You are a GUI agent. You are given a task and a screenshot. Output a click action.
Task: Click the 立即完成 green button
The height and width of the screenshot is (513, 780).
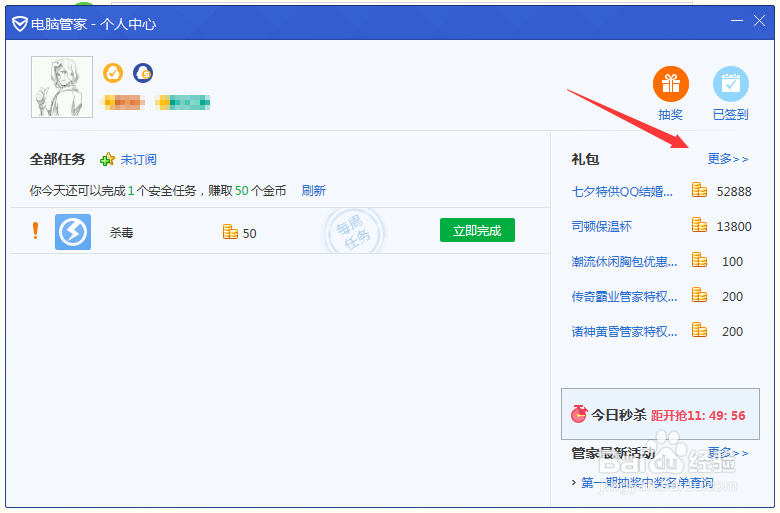(477, 230)
